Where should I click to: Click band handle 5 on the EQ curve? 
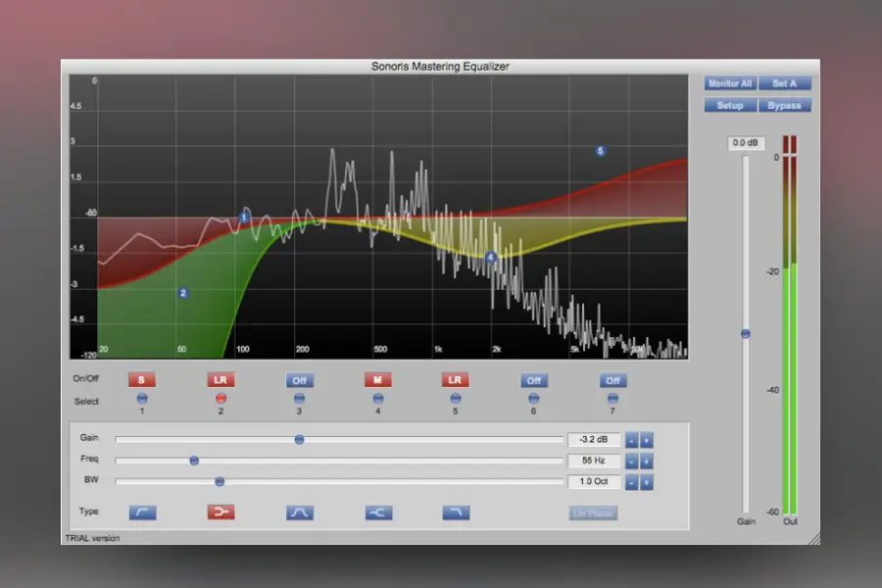(x=600, y=151)
